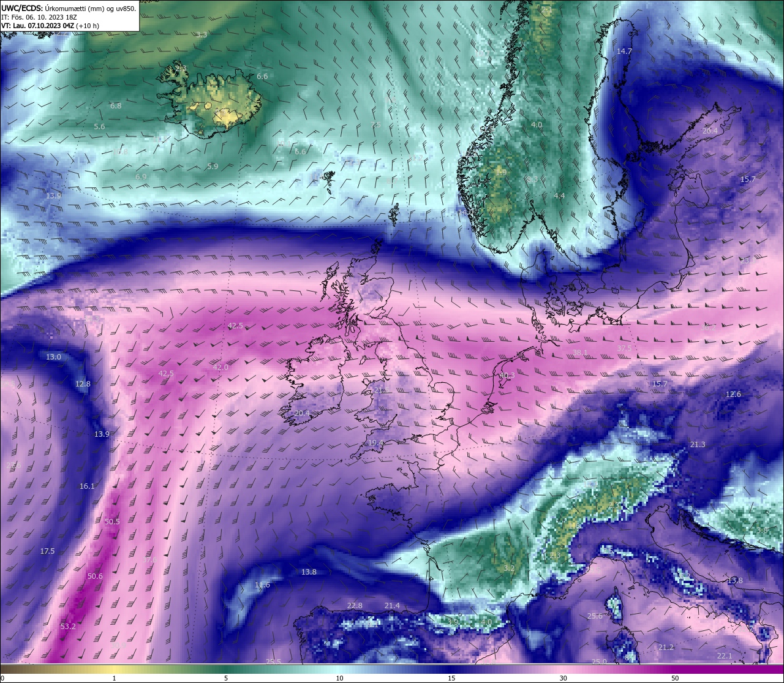784x683 pixels.
Task: Click the 17.5 value label
Action: (47, 551)
